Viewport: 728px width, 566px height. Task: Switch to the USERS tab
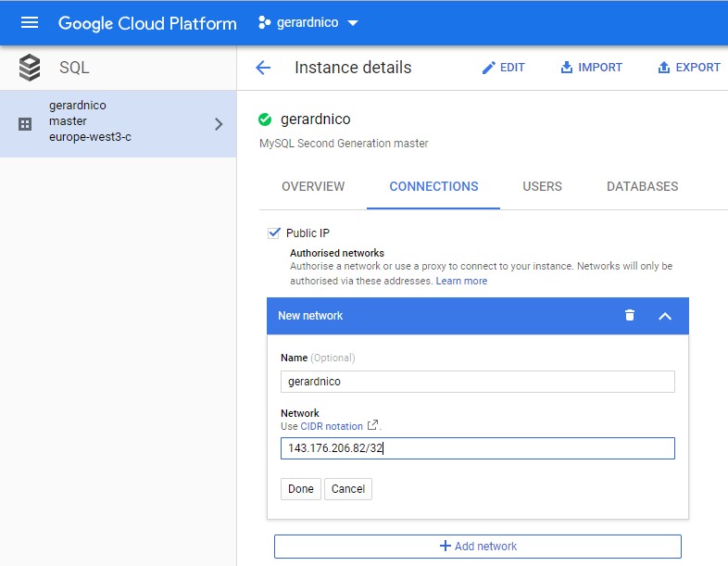tap(542, 186)
